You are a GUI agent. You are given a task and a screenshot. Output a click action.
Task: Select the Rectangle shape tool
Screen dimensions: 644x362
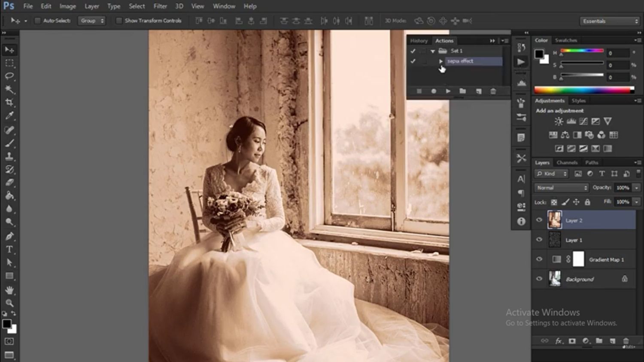coord(9,276)
